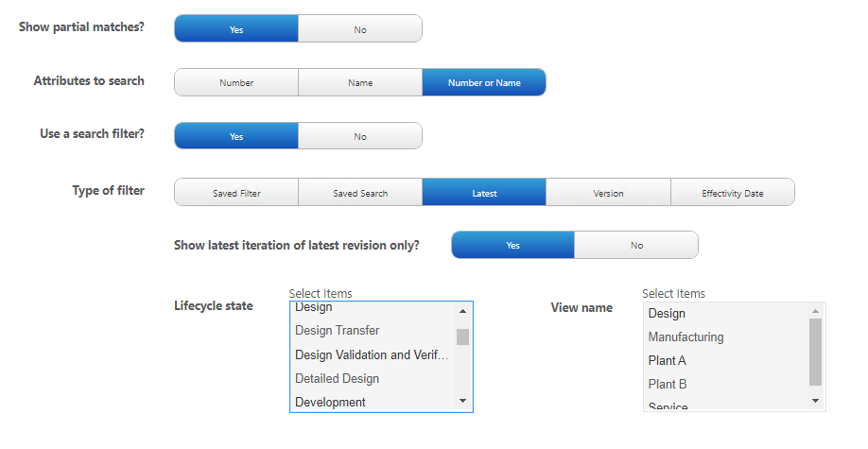Click Lifecycle state list scroll up arrow

(x=462, y=311)
